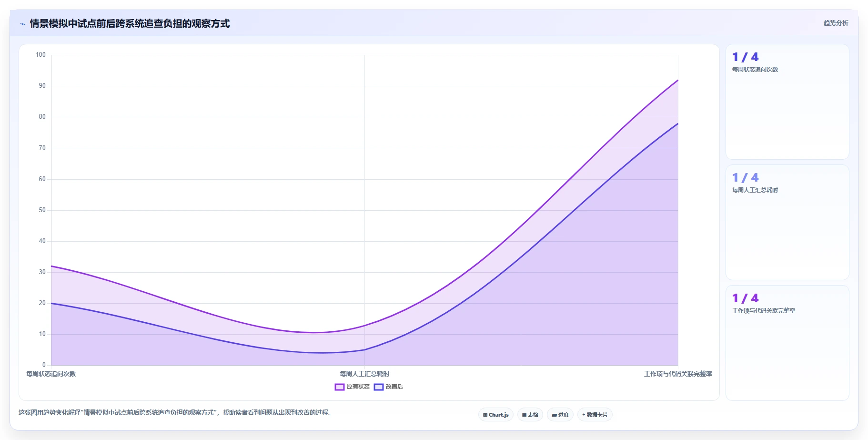The height and width of the screenshot is (440, 868).
Task: Click the 1 / 4 value above 工作项与代码关联完整率
Action: tap(745, 298)
